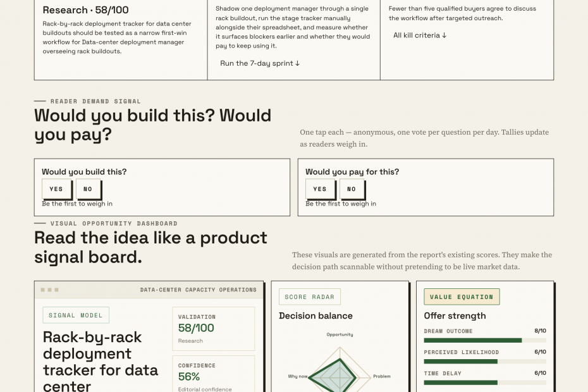Screen dimensions: 588x392
Task: Select the SCORE RADAR tag
Action: tap(309, 297)
